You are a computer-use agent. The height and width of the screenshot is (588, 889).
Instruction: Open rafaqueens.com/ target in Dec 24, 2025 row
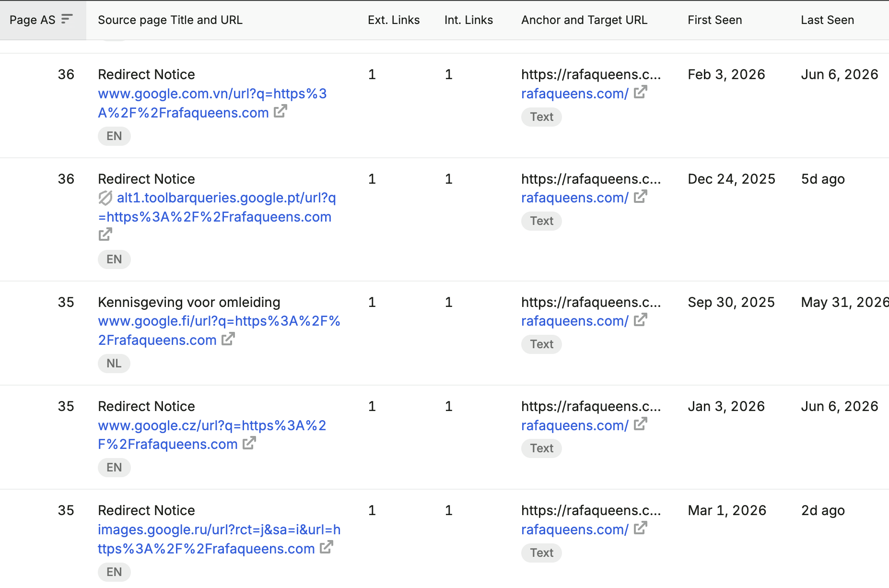pyautogui.click(x=575, y=198)
